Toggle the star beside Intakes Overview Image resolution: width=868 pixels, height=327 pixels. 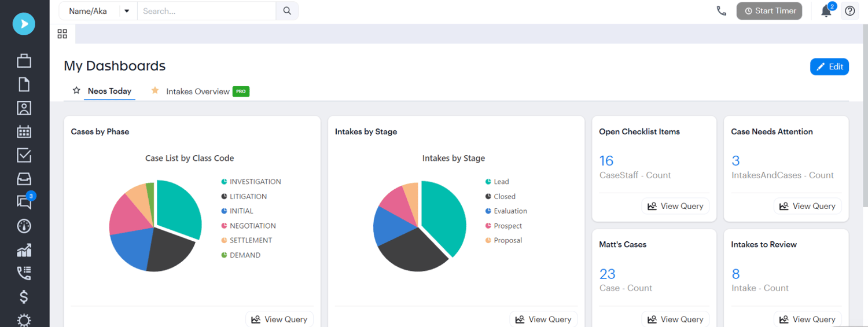[x=155, y=91]
